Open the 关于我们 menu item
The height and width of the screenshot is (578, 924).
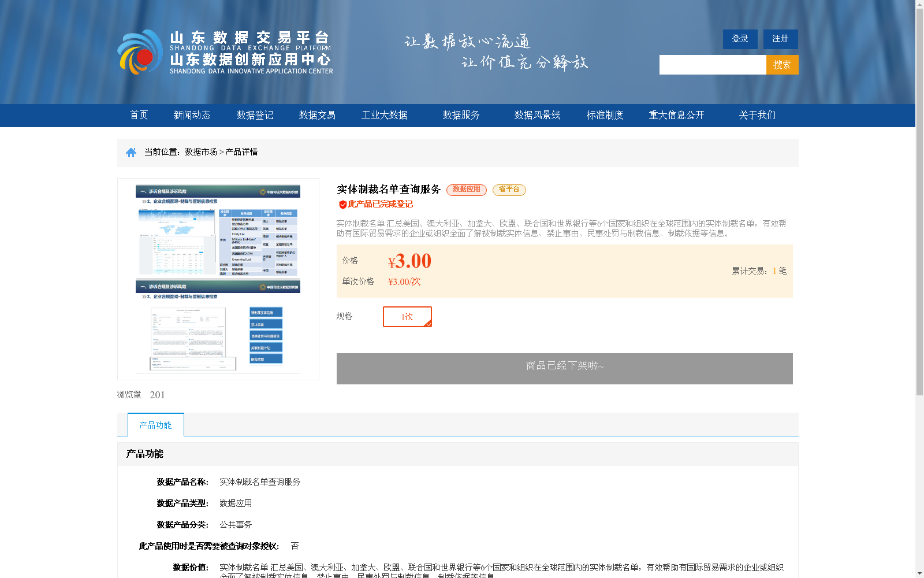pyautogui.click(x=757, y=115)
